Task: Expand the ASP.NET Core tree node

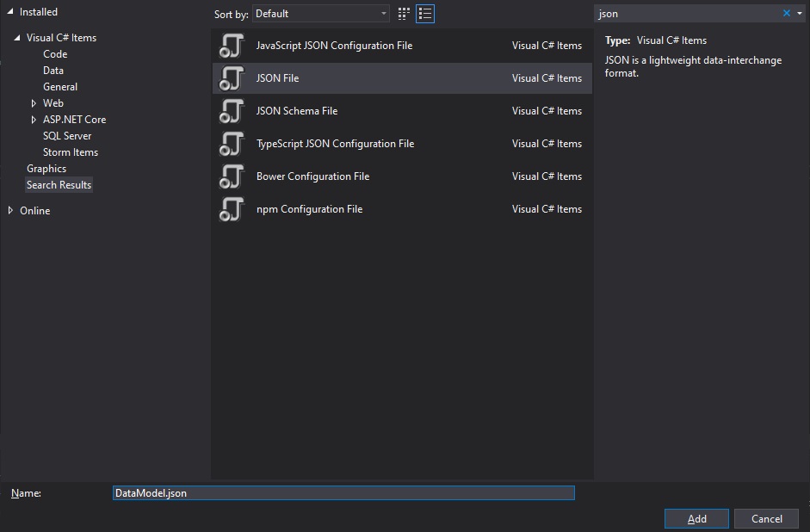Action: (34, 120)
